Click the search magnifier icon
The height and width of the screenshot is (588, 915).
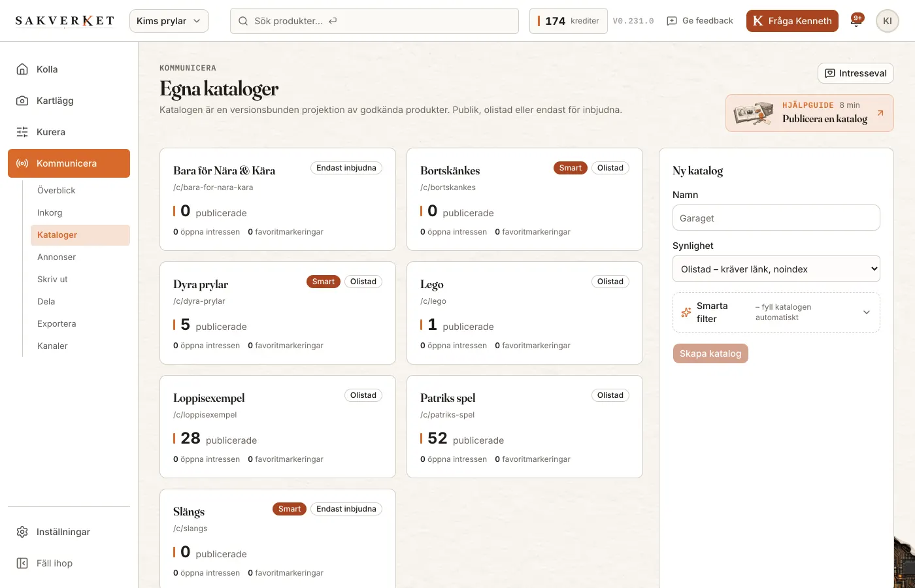(x=243, y=21)
